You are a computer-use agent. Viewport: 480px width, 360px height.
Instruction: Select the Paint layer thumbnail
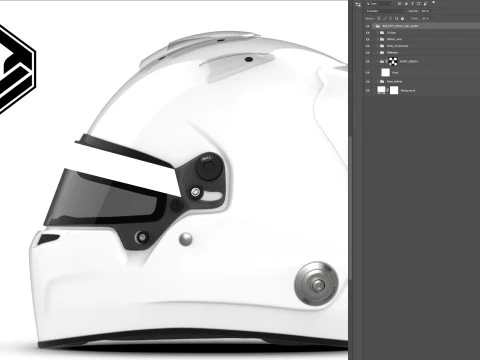pos(386,72)
